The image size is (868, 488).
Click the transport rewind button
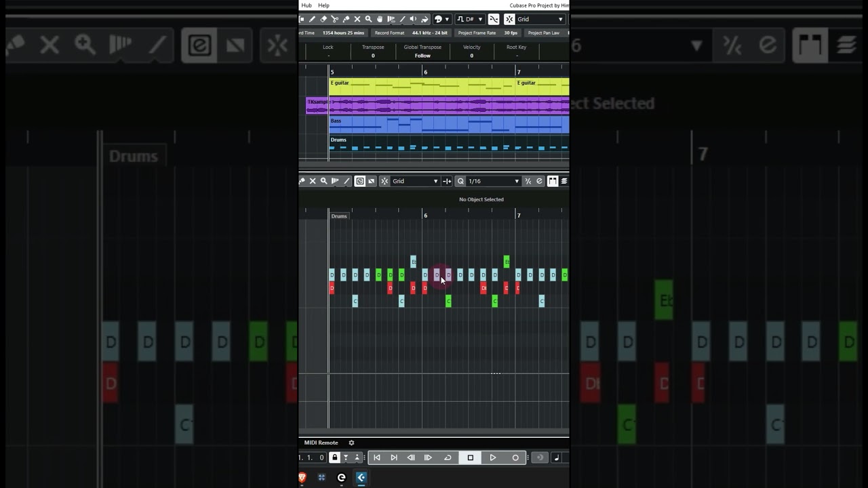(x=411, y=457)
